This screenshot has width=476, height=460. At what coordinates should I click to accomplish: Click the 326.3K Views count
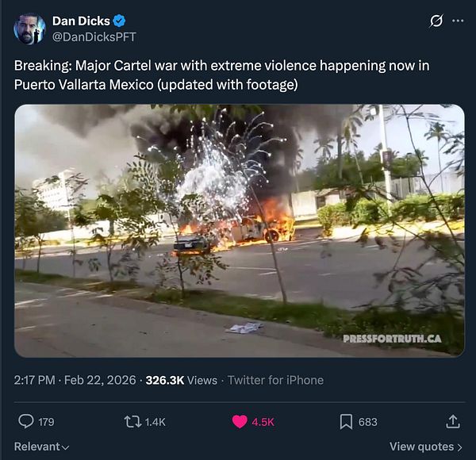[x=182, y=380]
